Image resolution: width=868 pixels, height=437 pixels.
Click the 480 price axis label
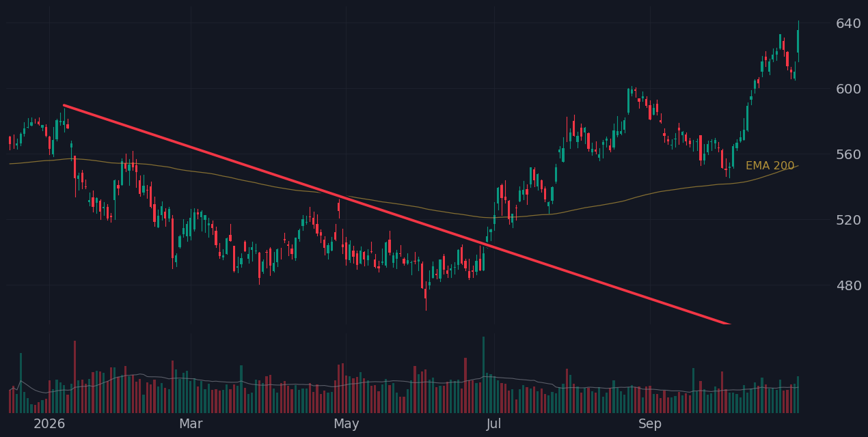pyautogui.click(x=848, y=285)
